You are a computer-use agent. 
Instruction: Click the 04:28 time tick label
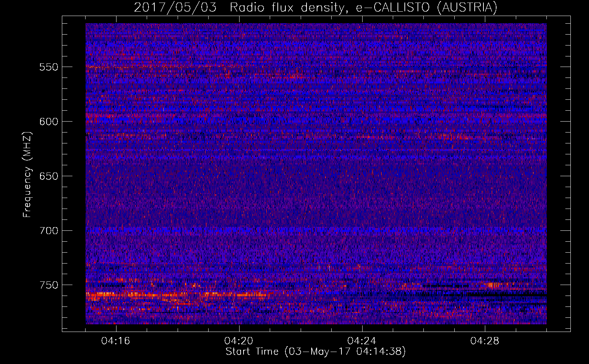coord(485,341)
